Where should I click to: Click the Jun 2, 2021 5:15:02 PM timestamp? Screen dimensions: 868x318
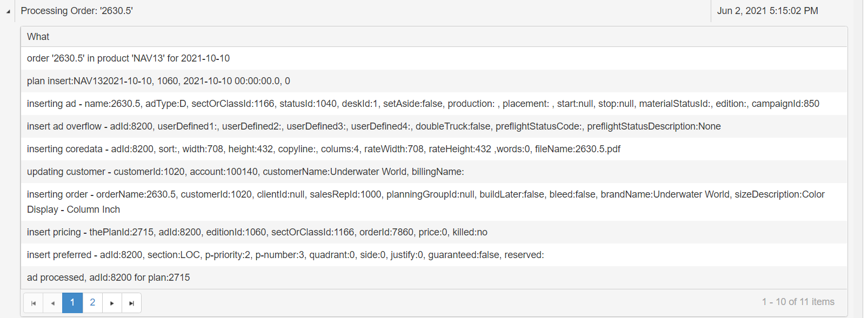[767, 11]
